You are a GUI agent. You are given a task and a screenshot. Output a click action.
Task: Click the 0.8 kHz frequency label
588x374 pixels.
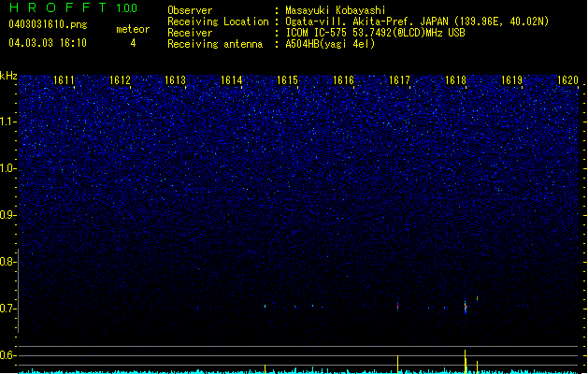[7, 262]
